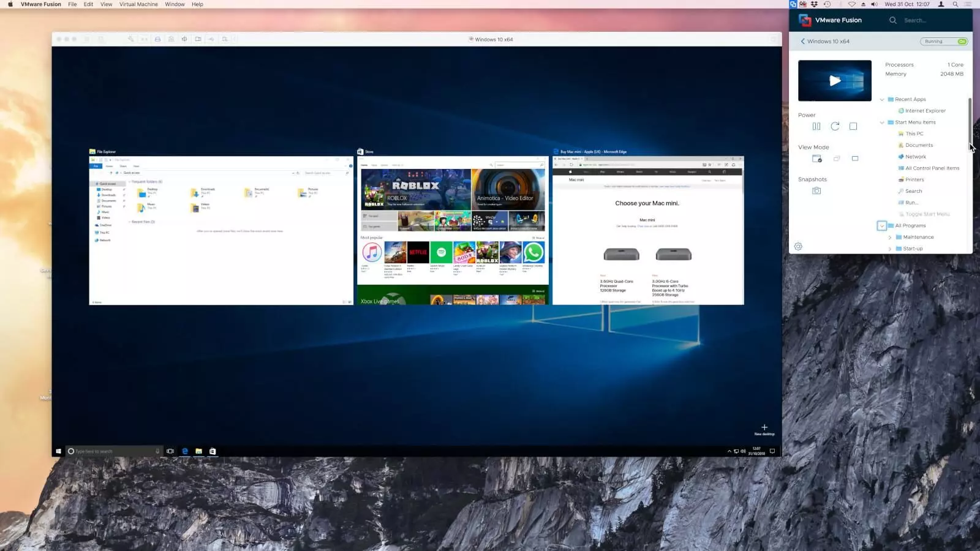Image resolution: width=980 pixels, height=551 pixels.
Task: Collapse the Recent Apps folder
Action: tap(882, 99)
